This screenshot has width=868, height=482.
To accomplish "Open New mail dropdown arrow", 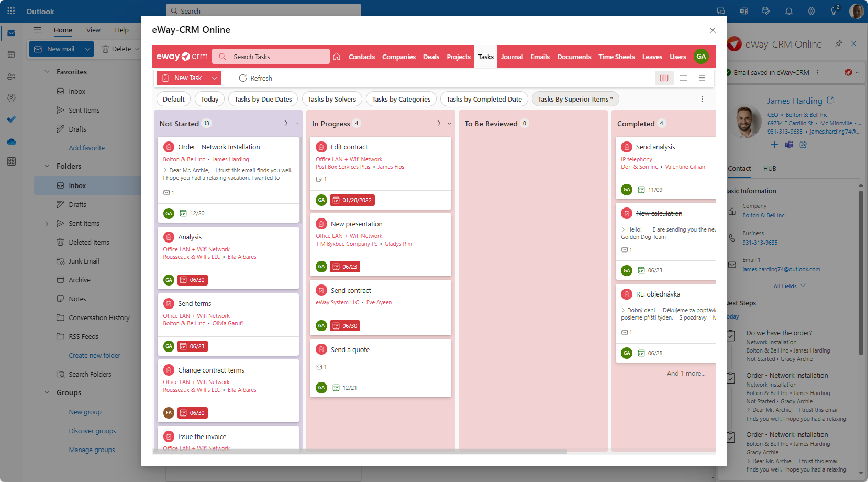I will [87, 49].
